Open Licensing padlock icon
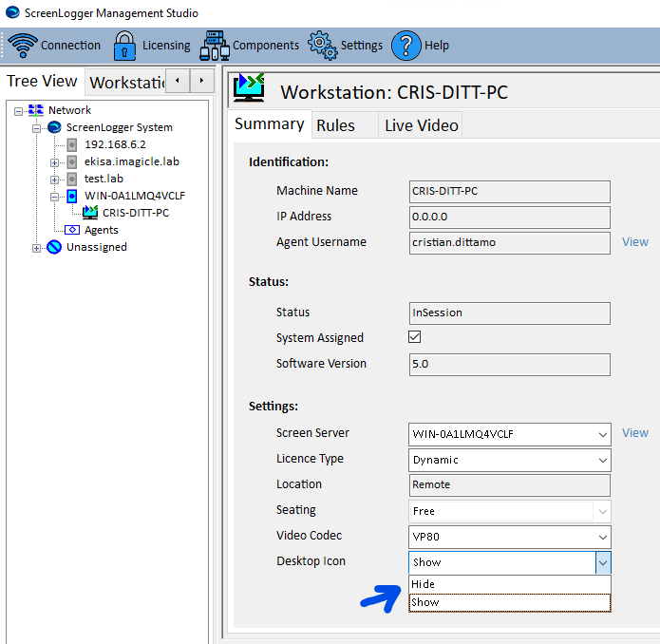 [x=124, y=45]
